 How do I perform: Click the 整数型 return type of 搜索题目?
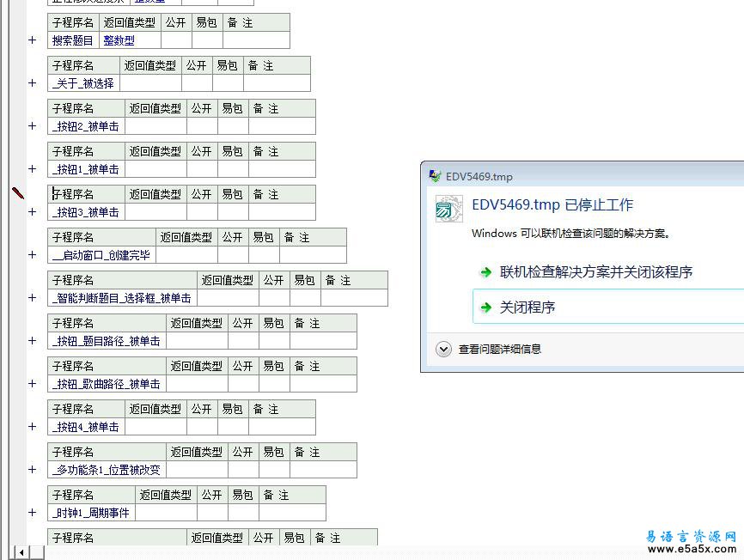(119, 40)
